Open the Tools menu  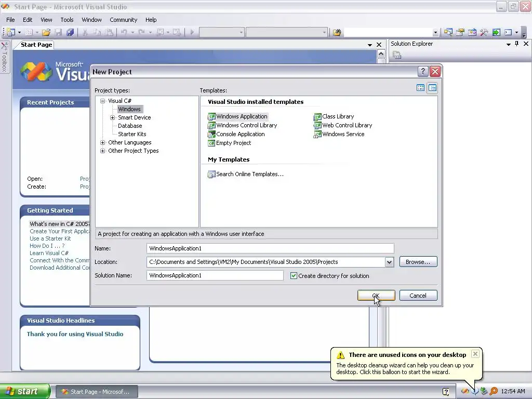[x=67, y=20]
